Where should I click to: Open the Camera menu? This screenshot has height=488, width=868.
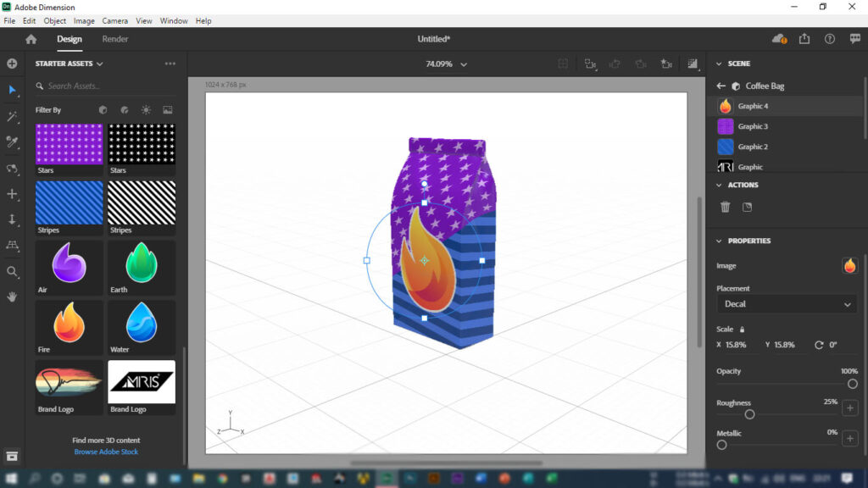(x=114, y=21)
